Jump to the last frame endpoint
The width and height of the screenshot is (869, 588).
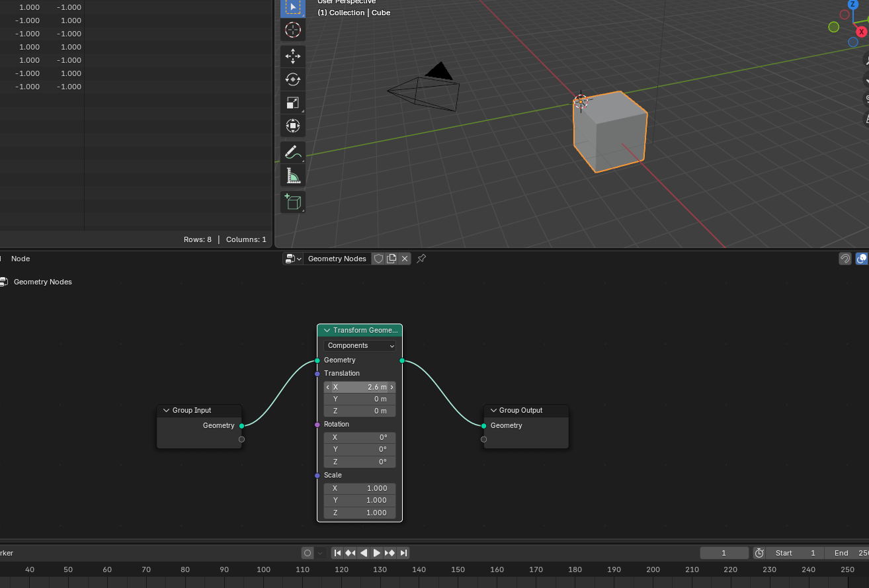pyautogui.click(x=403, y=553)
